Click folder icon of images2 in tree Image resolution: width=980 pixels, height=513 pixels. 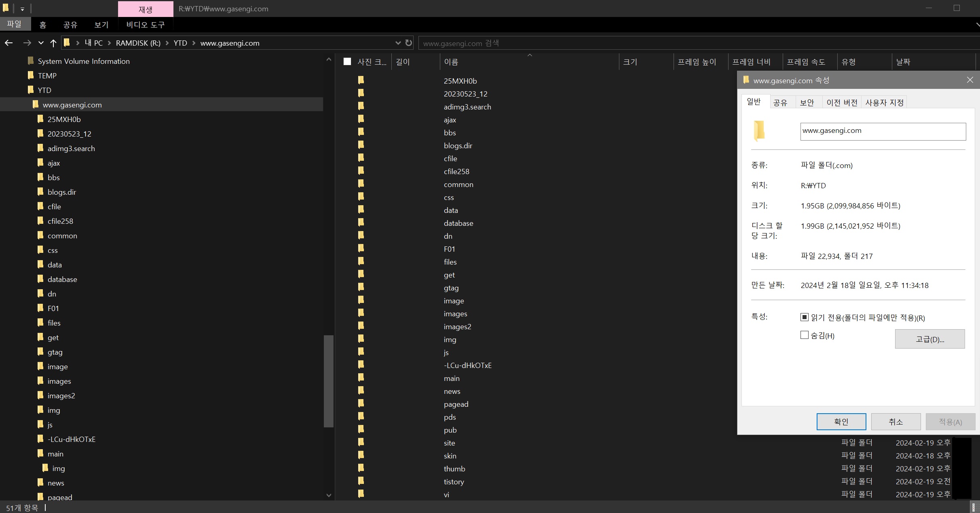click(x=40, y=395)
